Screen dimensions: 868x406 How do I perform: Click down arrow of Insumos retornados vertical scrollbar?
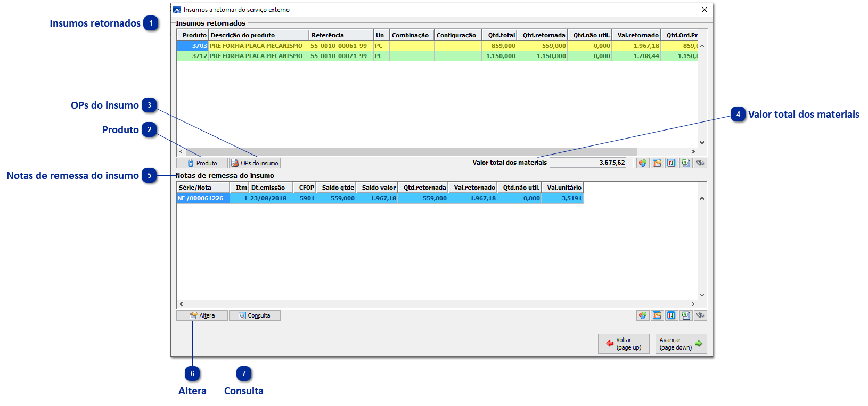pyautogui.click(x=702, y=142)
